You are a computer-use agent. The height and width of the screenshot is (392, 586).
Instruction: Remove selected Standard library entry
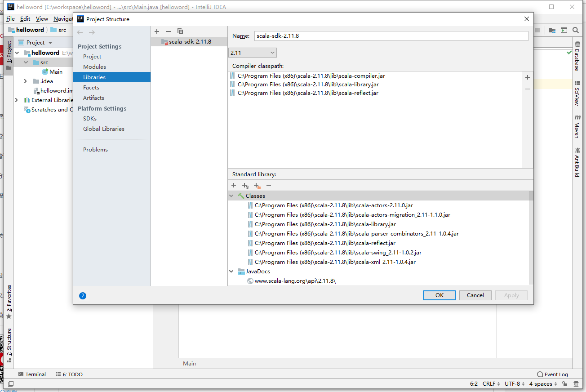pos(269,185)
